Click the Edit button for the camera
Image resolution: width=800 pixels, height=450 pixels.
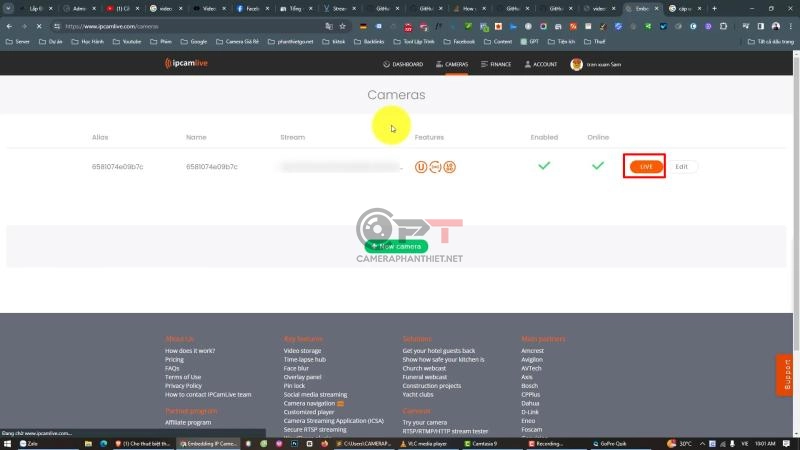(681, 167)
